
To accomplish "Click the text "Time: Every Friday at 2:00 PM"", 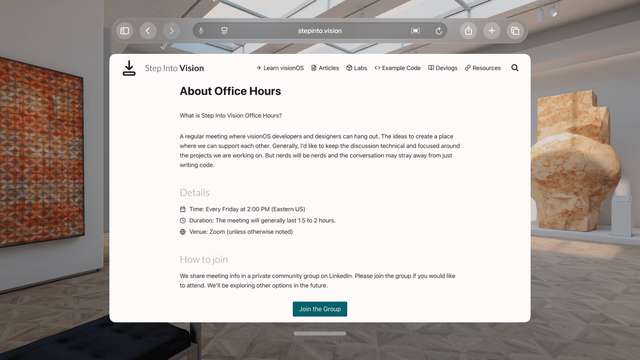I will tap(229, 209).
